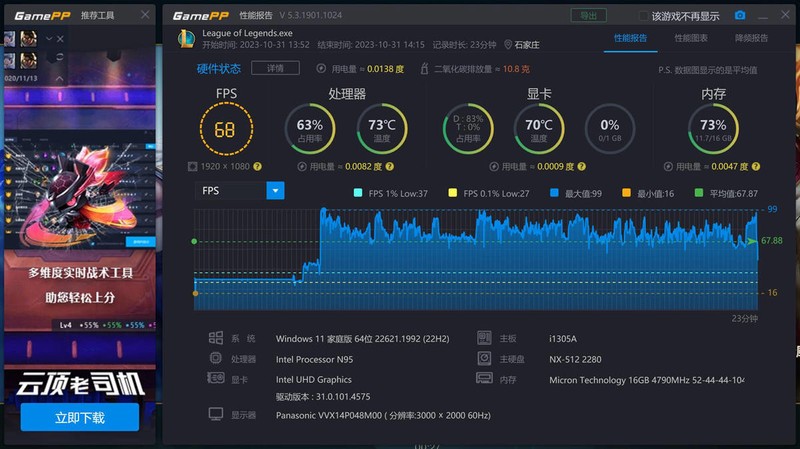Switch to the 降频报告 tab
The width and height of the screenshot is (800, 449).
point(752,38)
